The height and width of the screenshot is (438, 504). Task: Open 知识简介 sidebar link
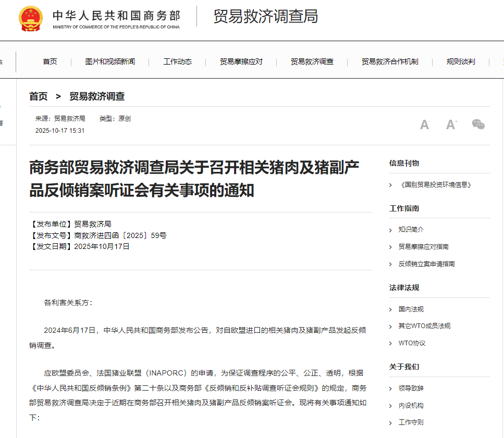411,230
